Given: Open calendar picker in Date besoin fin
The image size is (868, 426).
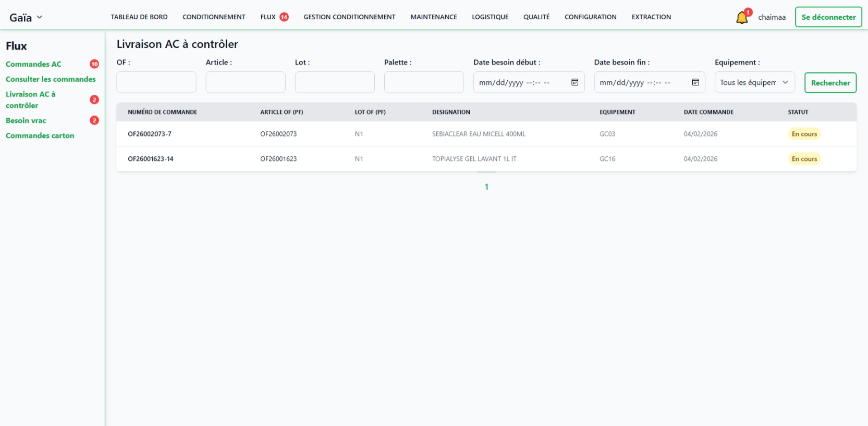Looking at the screenshot, I should pyautogui.click(x=695, y=82).
